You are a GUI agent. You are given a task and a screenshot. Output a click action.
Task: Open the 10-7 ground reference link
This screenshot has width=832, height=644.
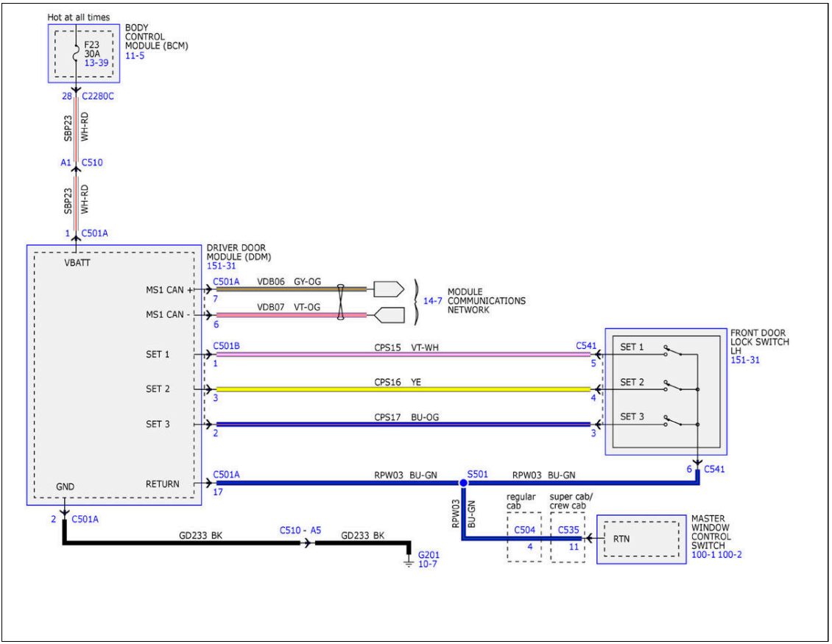(x=428, y=564)
